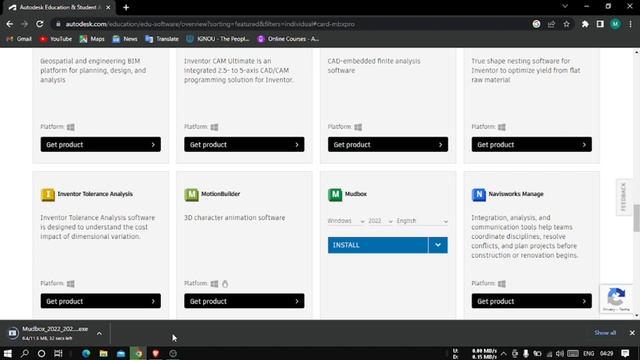Open Task View on the taskbar

58,353
